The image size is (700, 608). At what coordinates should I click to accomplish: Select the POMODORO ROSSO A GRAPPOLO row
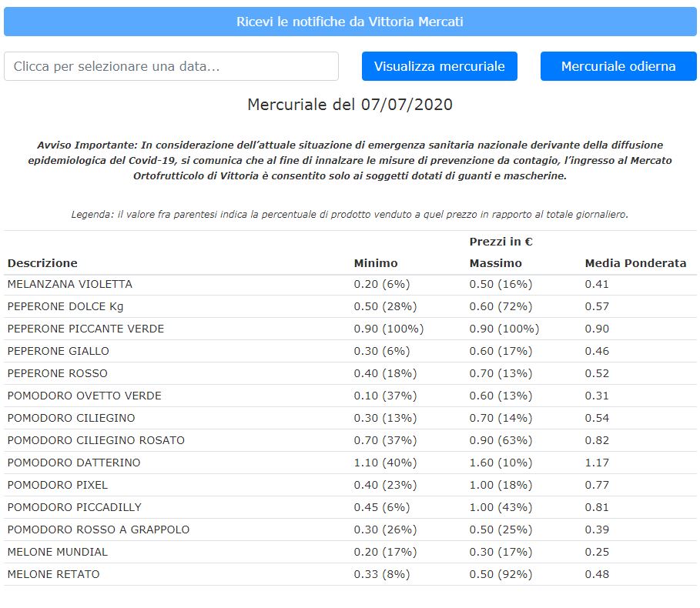tap(99, 529)
